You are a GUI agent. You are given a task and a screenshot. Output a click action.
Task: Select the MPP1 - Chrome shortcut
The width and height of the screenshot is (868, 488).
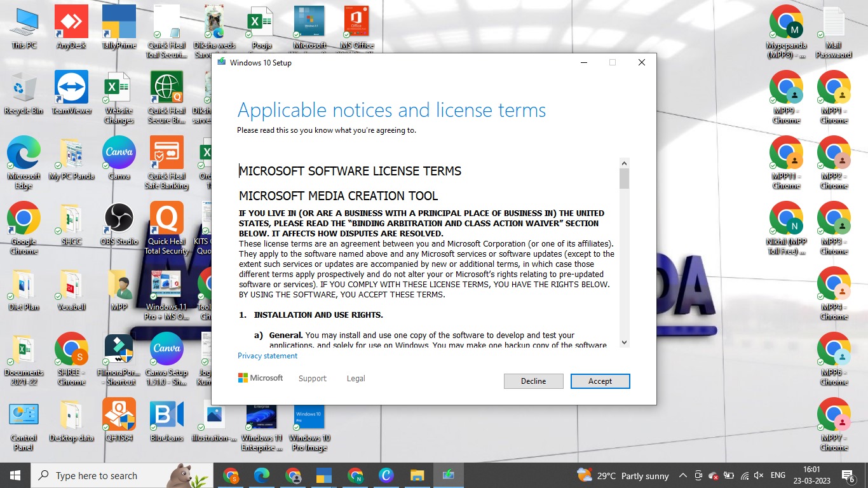[834, 98]
